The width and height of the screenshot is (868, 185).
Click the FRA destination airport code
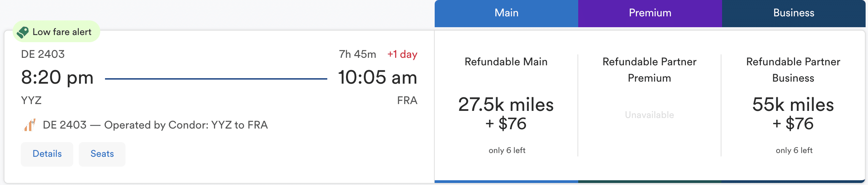click(407, 101)
